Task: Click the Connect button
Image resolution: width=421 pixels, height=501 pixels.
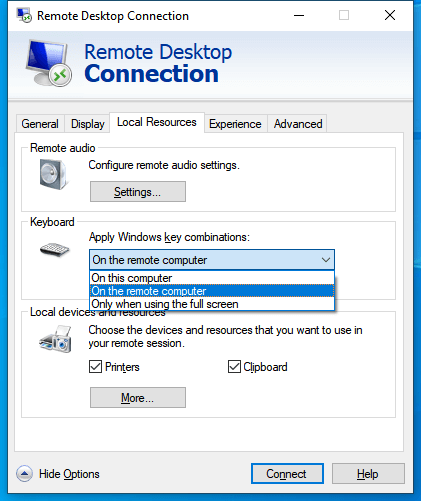Action: [x=287, y=473]
